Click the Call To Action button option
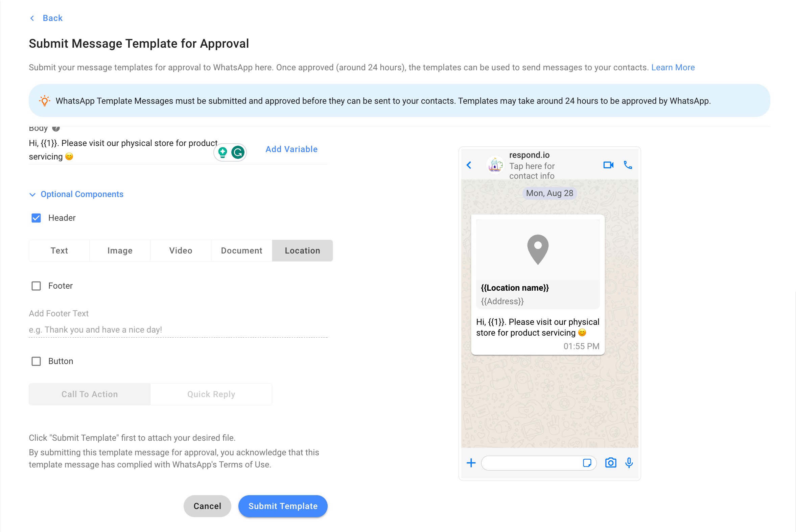796x532 pixels. (89, 394)
